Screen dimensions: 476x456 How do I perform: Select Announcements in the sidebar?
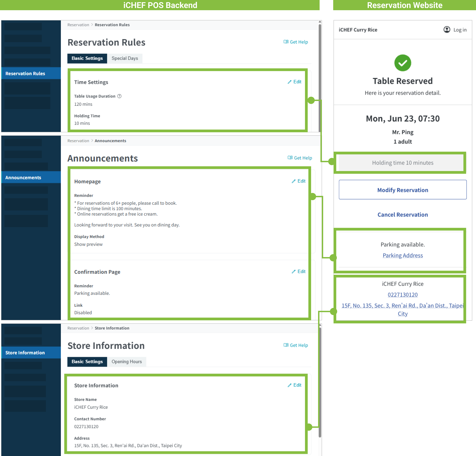(23, 178)
